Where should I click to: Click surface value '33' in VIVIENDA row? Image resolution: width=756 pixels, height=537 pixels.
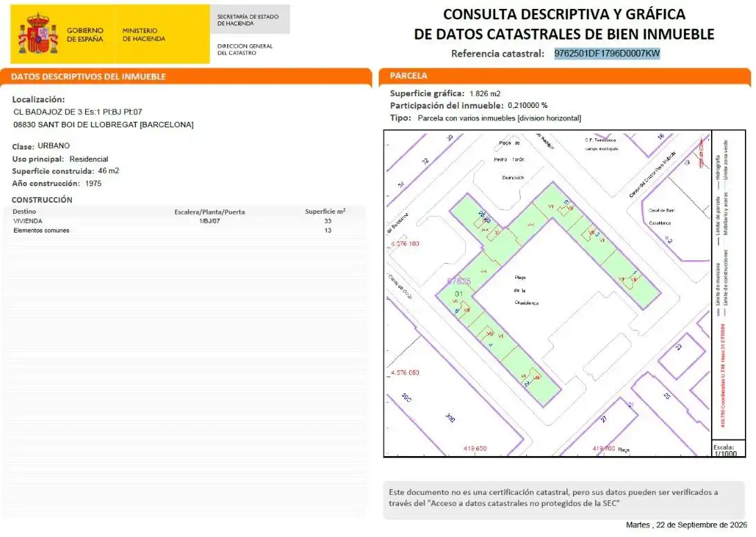click(x=328, y=221)
